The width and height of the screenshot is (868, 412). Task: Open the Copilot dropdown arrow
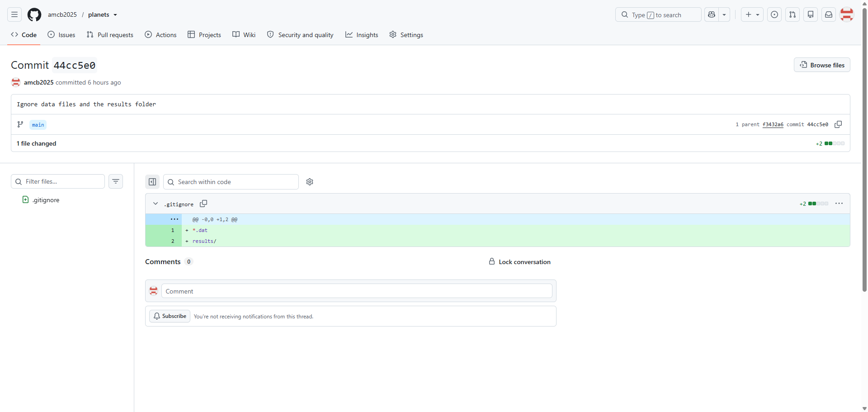tap(724, 14)
